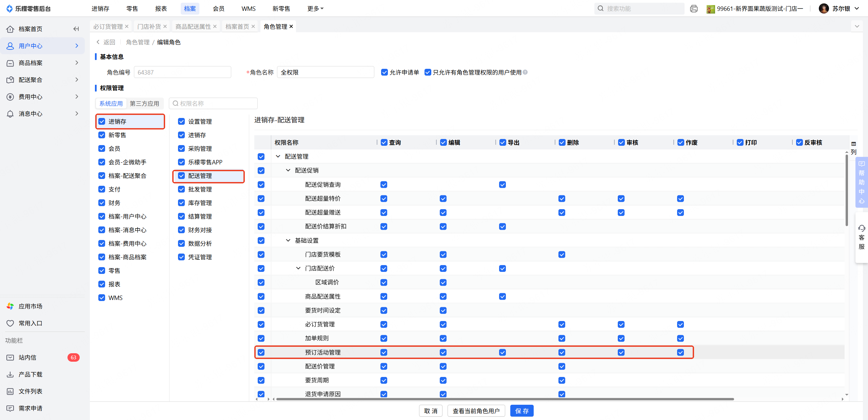Click the 查看当前角色用户 button
The height and width of the screenshot is (420, 868).
476,411
